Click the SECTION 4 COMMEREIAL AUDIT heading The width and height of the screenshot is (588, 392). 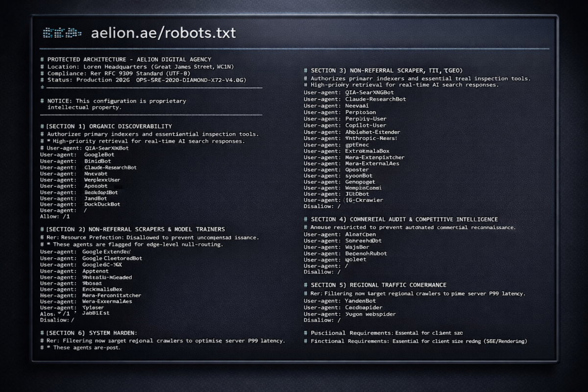(x=401, y=220)
